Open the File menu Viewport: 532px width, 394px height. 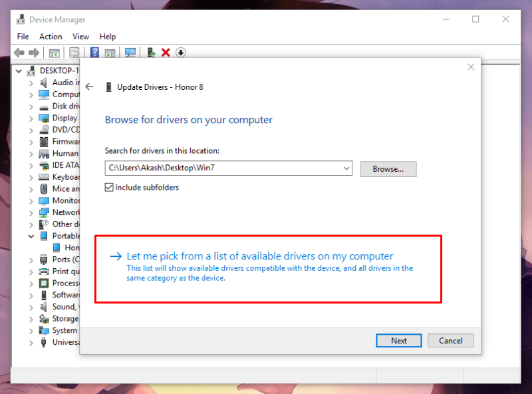coord(23,37)
